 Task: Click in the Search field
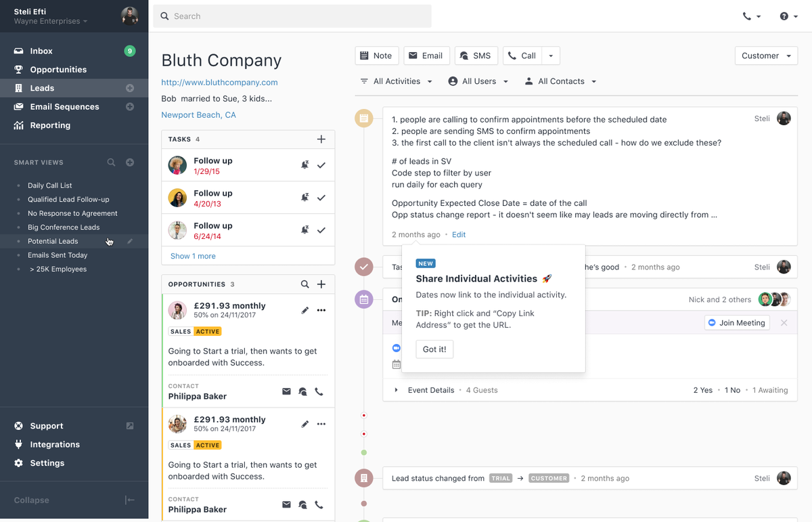point(292,16)
